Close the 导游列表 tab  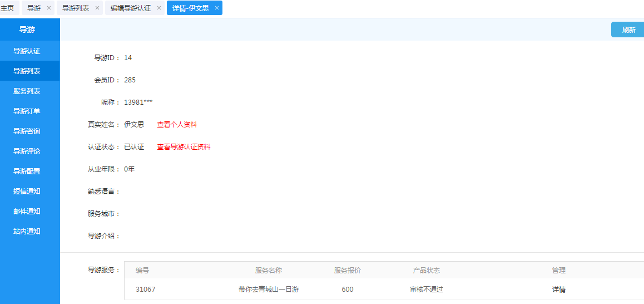97,8
